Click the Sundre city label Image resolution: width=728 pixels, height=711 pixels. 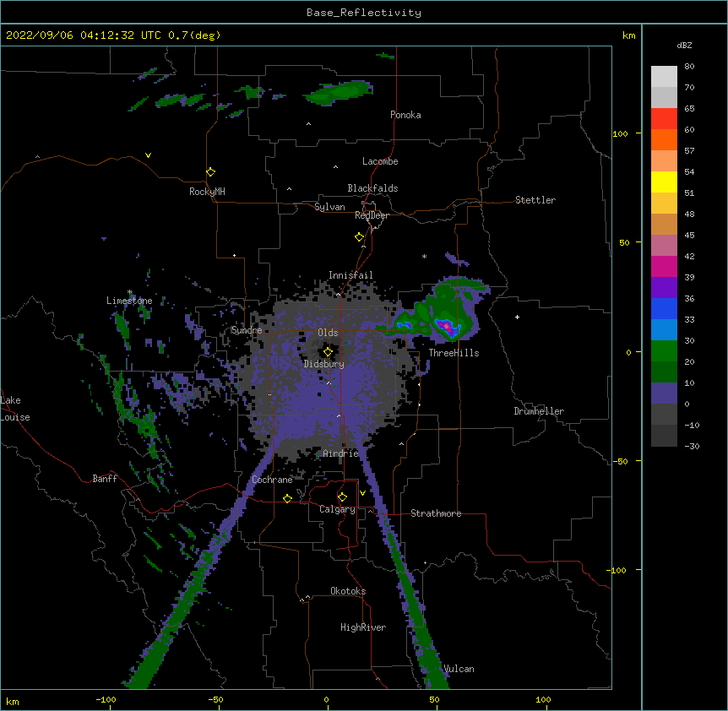247,330
